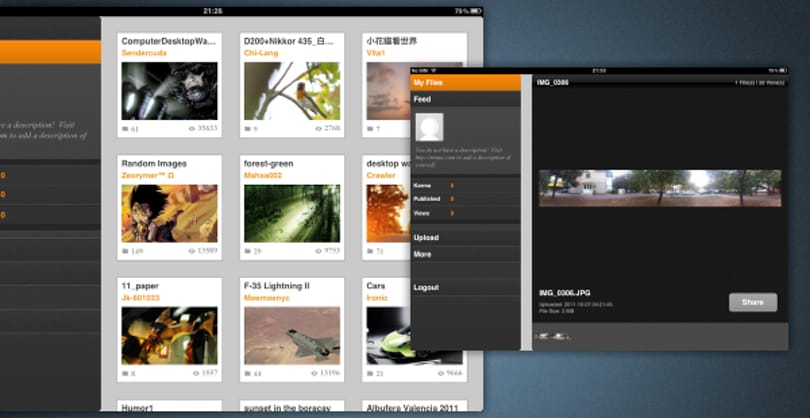Click the Karma stat row
The width and height of the screenshot is (810, 418).
click(465, 185)
